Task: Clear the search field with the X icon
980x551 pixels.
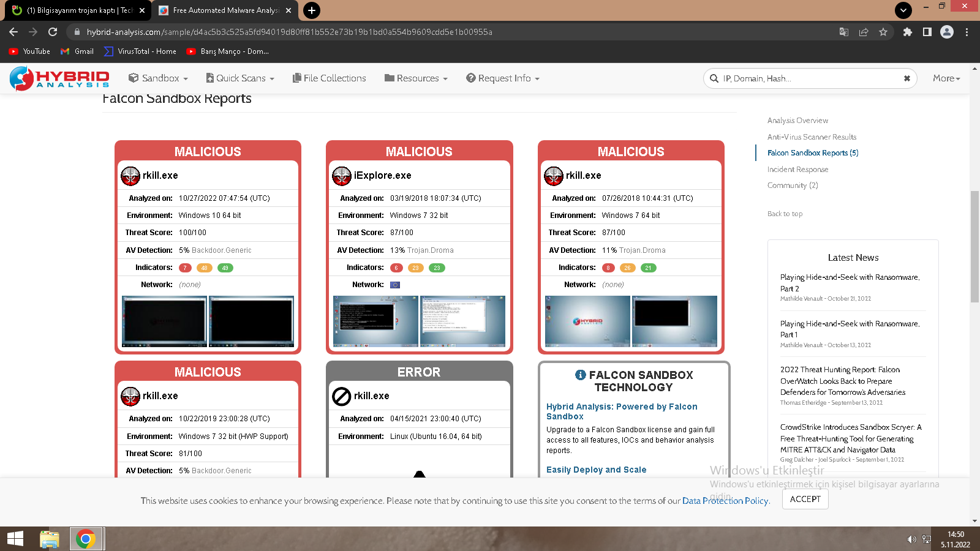Action: [x=907, y=78]
